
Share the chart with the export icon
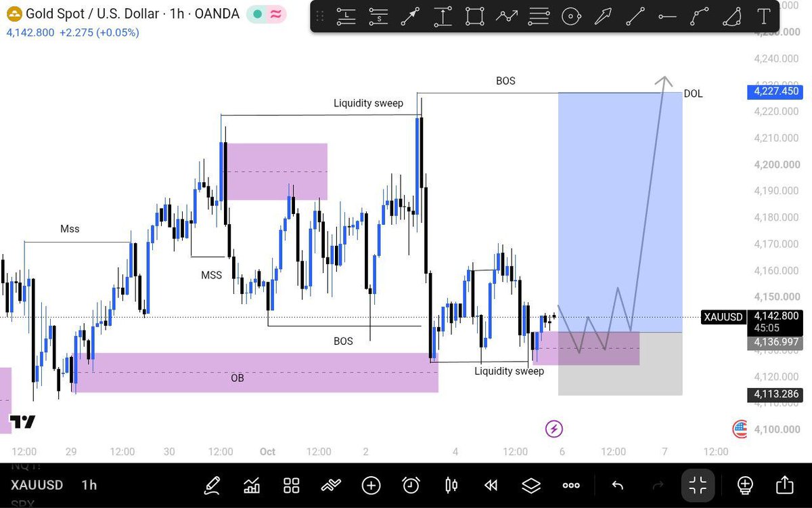pyautogui.click(x=785, y=485)
